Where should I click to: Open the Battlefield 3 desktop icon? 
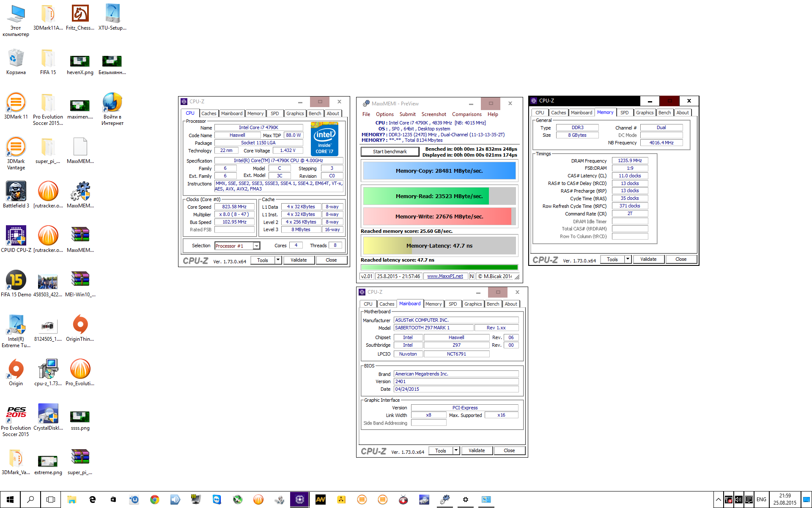pyautogui.click(x=16, y=195)
